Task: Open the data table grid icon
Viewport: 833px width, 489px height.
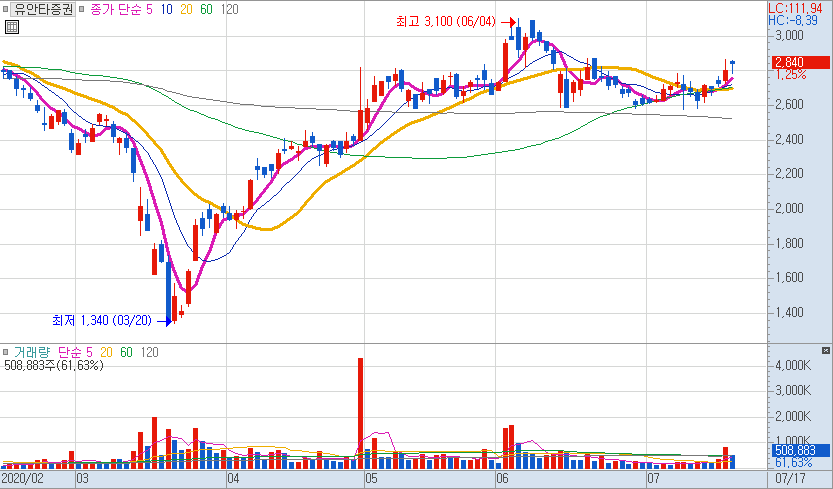Action: click(12, 27)
